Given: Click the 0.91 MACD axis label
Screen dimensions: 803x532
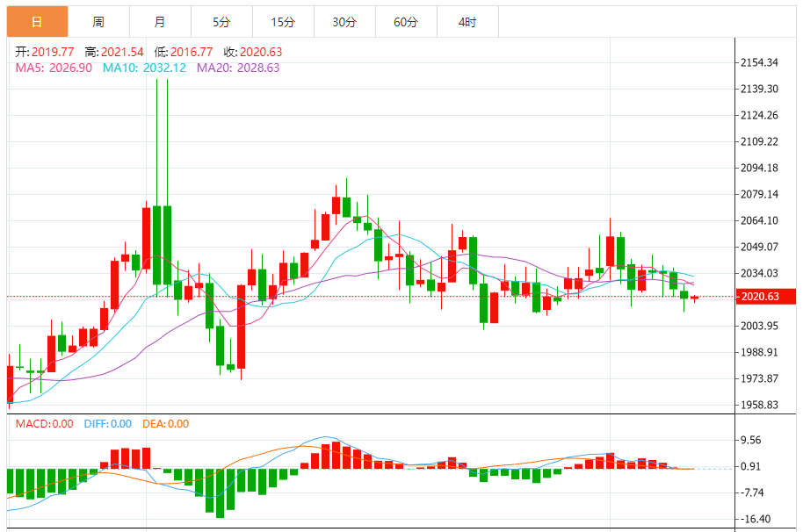Looking at the screenshot, I should 751,466.
